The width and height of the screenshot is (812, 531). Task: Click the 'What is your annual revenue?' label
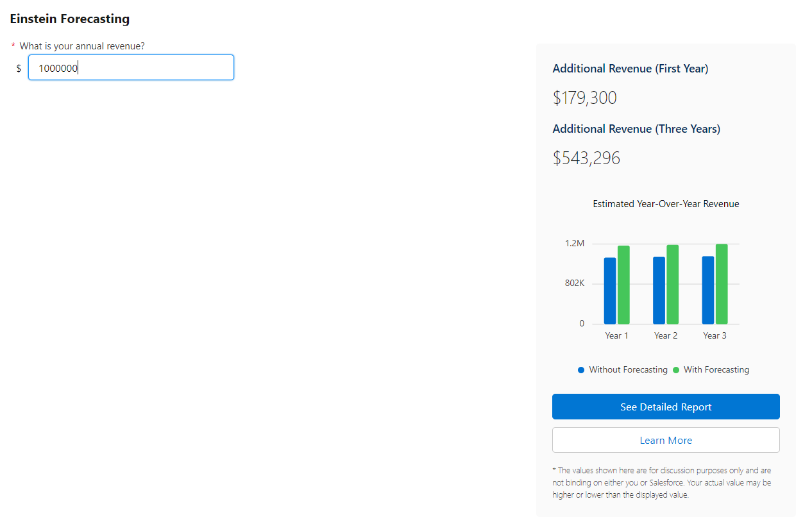82,46
